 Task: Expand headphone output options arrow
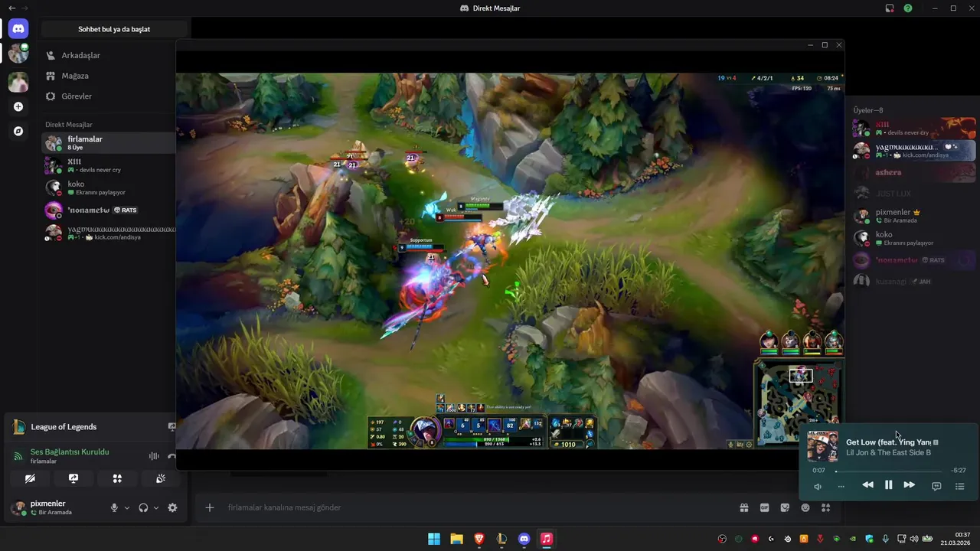point(156,507)
